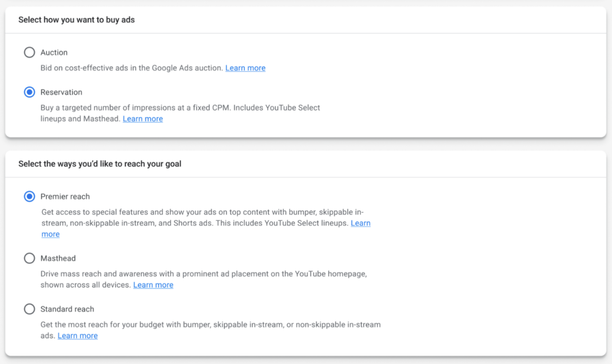Select the Auction radio button
This screenshot has width=612, height=364.
[29, 52]
